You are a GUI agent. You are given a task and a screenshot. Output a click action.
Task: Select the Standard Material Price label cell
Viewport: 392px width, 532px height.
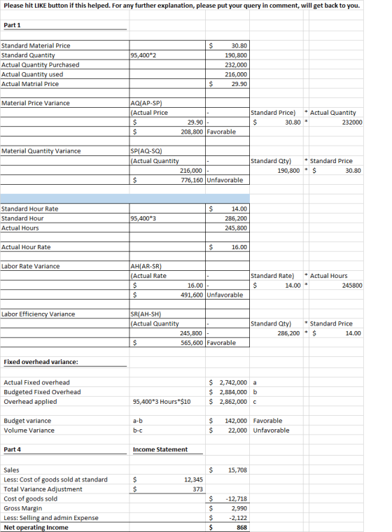tap(64, 45)
